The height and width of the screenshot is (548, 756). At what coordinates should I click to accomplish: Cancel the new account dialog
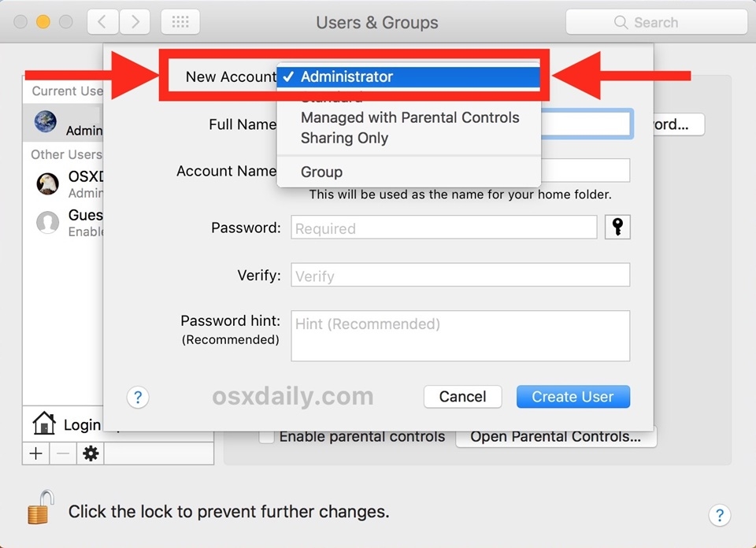tap(462, 397)
